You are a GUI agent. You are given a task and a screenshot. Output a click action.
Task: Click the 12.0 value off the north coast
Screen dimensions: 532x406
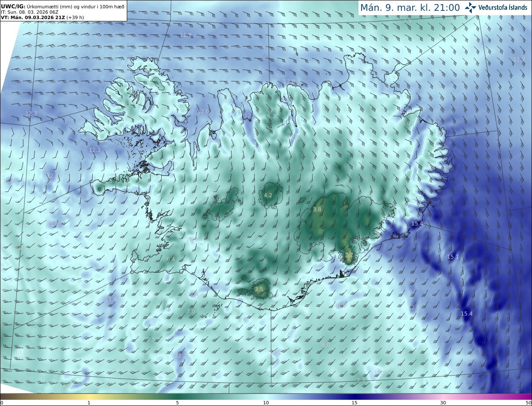coord(289,82)
